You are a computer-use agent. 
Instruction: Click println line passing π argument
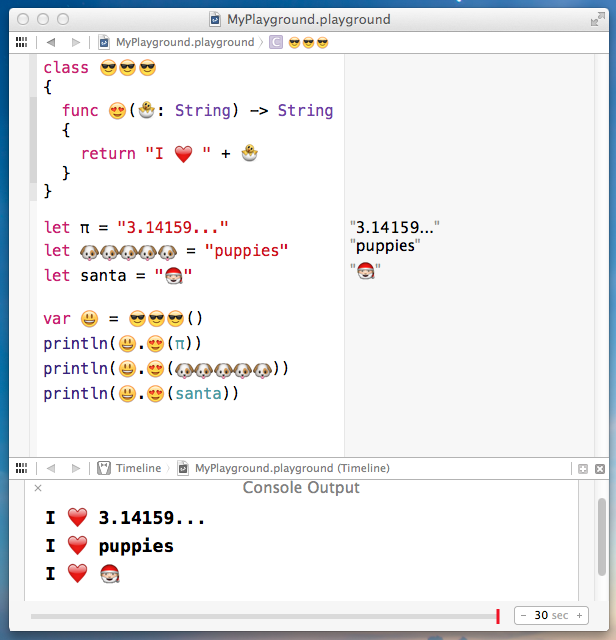coord(122,344)
